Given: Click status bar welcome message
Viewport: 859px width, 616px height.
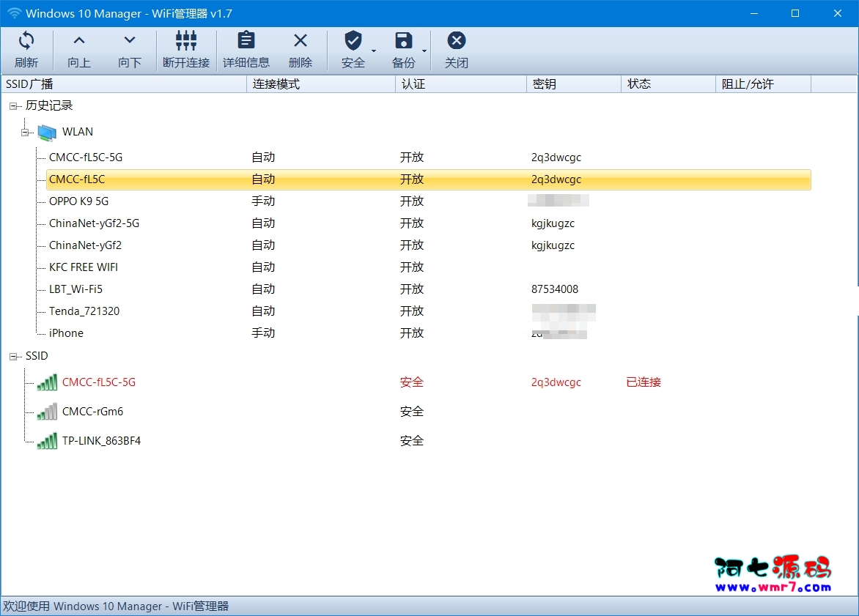Looking at the screenshot, I should point(116,606).
